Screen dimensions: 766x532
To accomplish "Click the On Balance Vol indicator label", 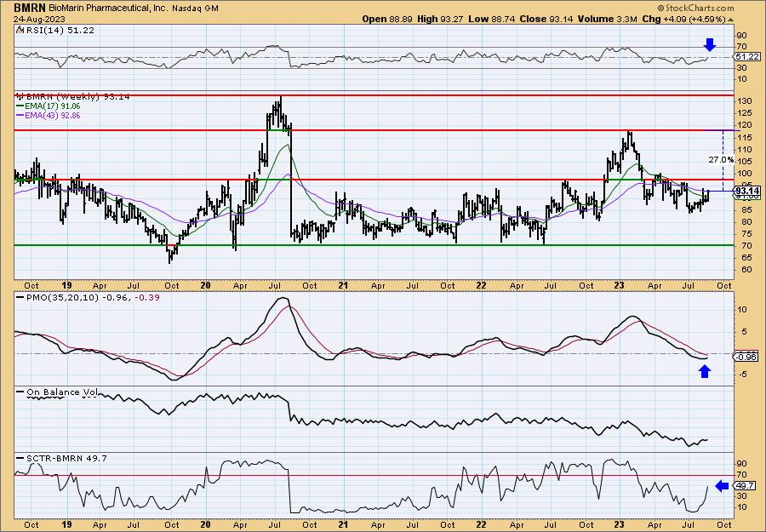I will [x=62, y=392].
